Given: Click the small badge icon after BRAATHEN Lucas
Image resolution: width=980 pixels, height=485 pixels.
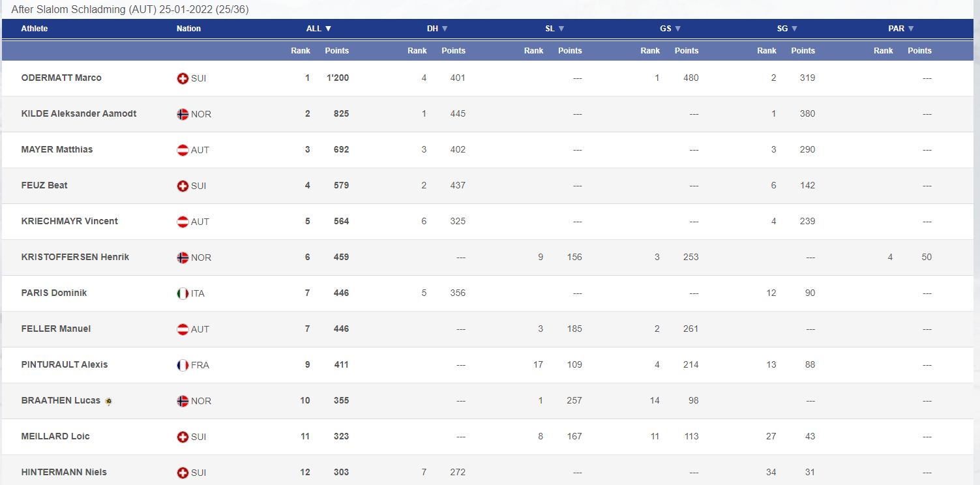Looking at the screenshot, I should click(x=108, y=401).
